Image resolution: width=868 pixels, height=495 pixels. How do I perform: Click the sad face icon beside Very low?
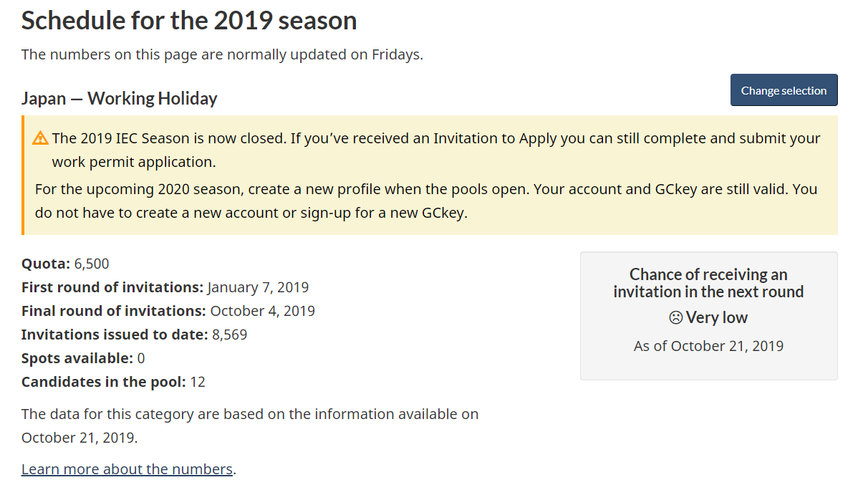point(675,317)
